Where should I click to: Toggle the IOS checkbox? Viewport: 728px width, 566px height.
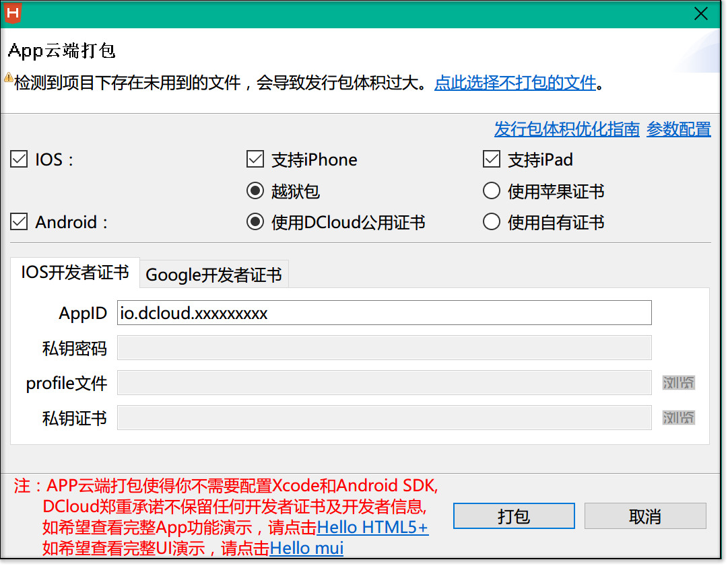click(19, 159)
